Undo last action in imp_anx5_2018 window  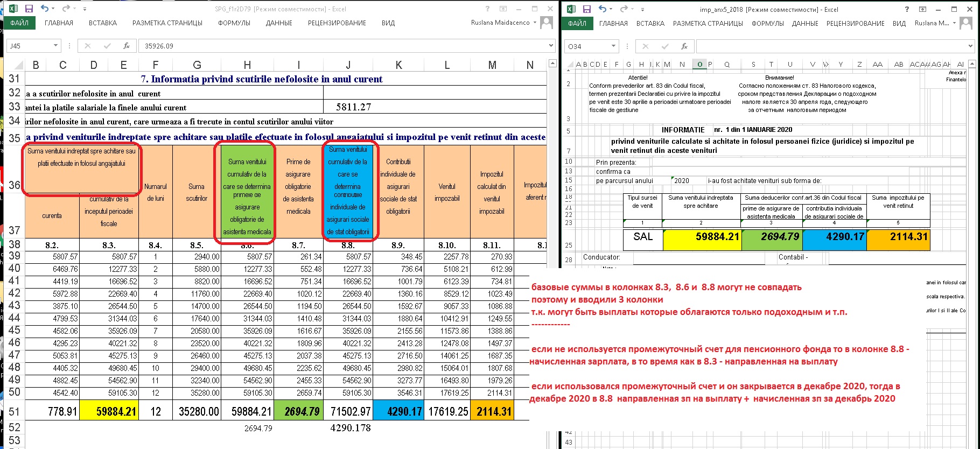pos(603,9)
